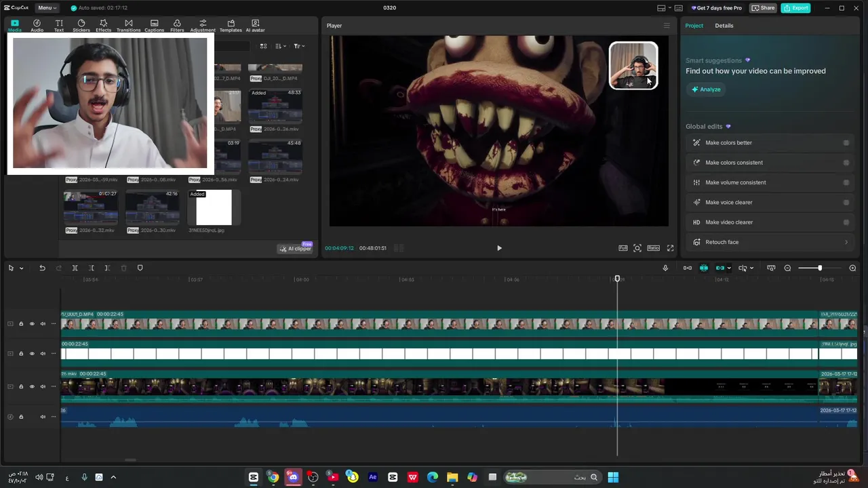This screenshot has width=868, height=488.
Task: Zoom out the timeline with minus icon
Action: coord(787,268)
